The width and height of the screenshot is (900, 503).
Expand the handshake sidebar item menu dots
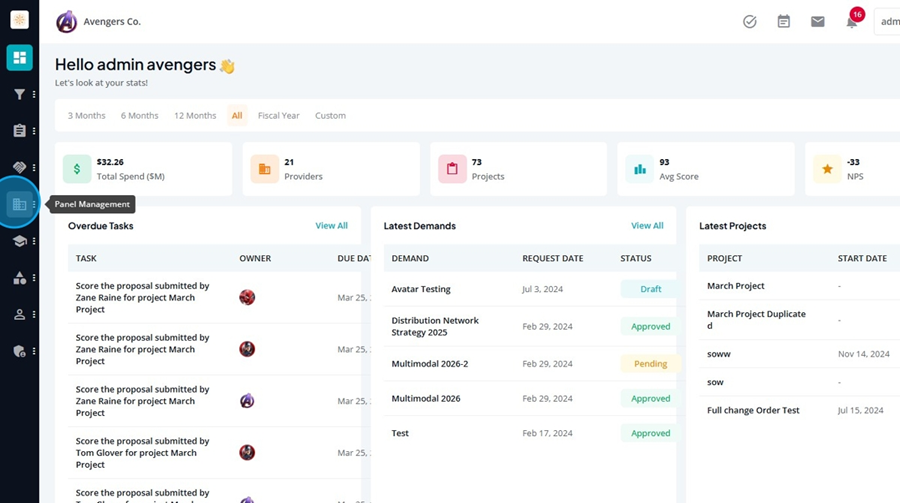[x=34, y=167]
